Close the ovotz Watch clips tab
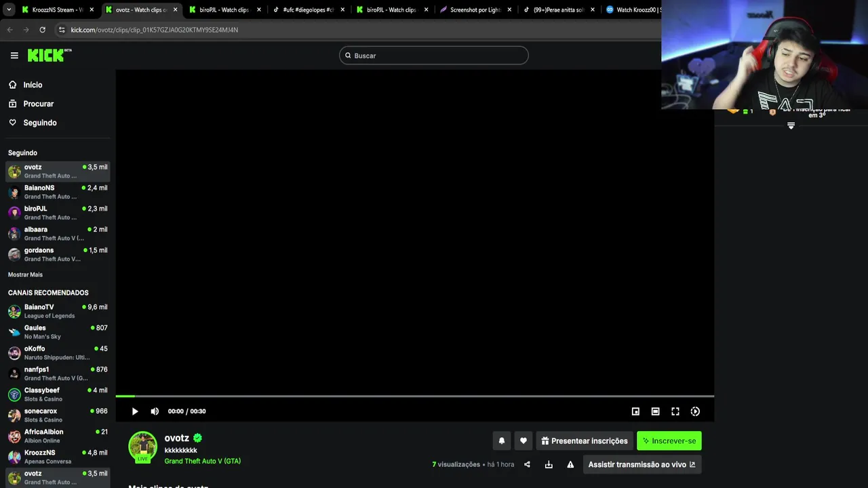Screen dimensions: 868x488 coord(175,9)
